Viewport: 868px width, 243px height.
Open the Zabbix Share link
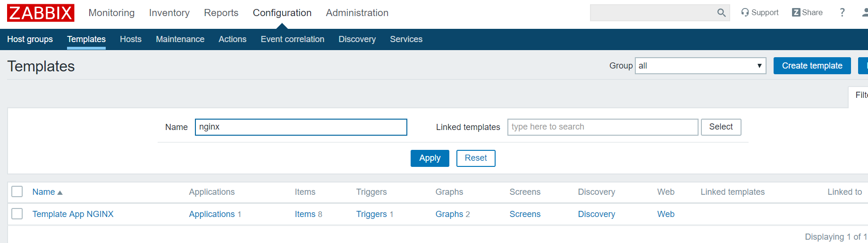pos(807,13)
